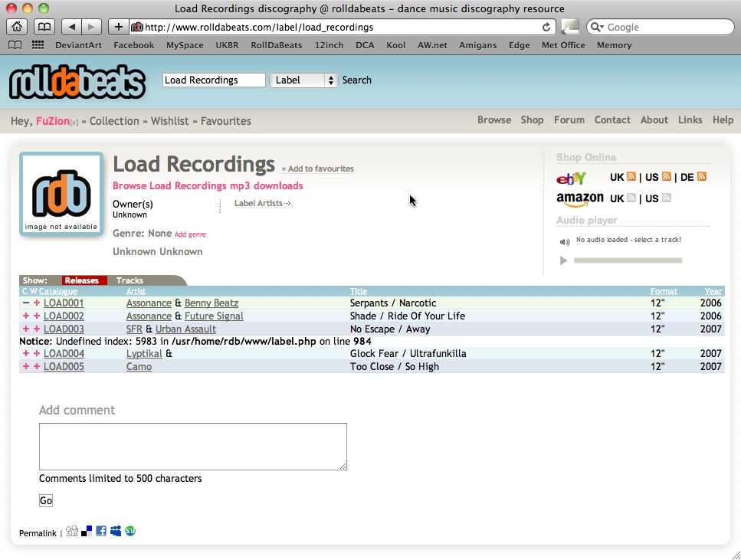The image size is (741, 560).
Task: Share the page on StumbleUpon
Action: point(130,531)
